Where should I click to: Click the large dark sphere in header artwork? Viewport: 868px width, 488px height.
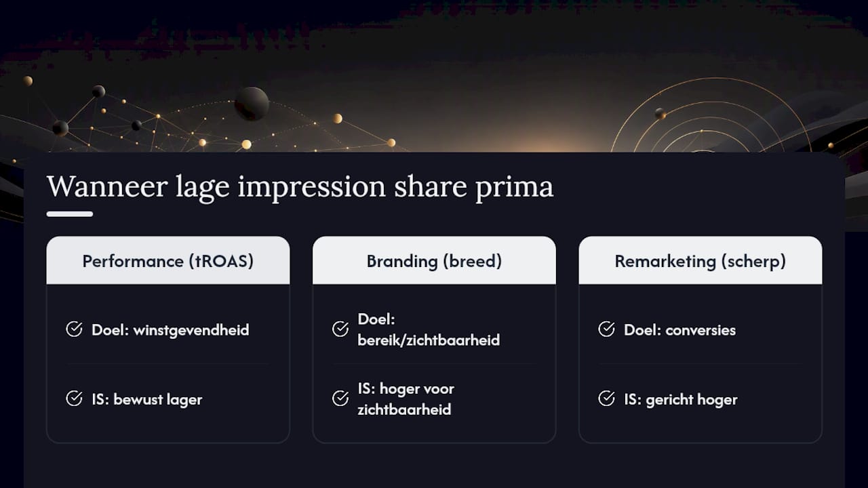(x=252, y=104)
